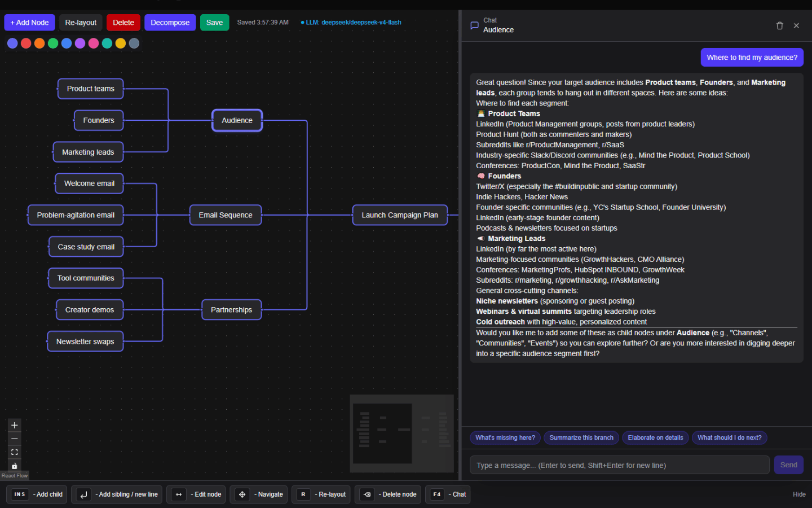Select the Launch Campaign Plan root node
Screen dimensions: 812x508
click(x=400, y=215)
